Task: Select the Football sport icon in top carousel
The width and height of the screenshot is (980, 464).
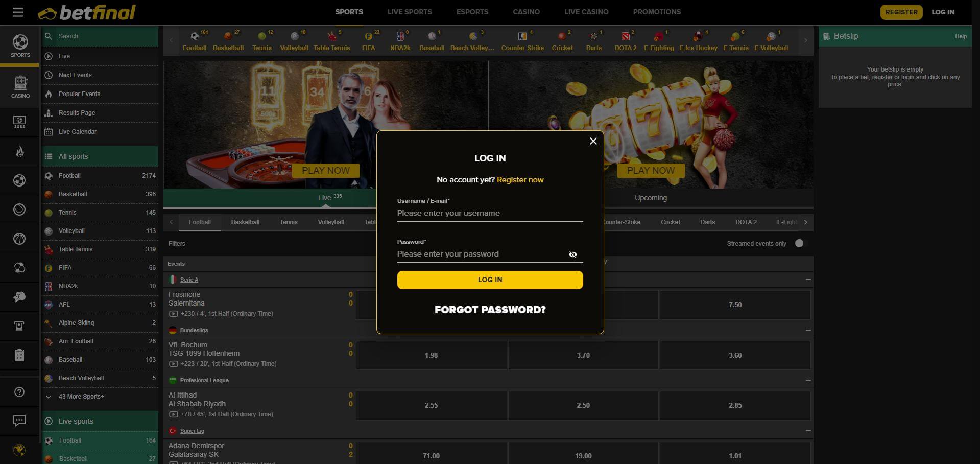Action: pyautogui.click(x=194, y=36)
